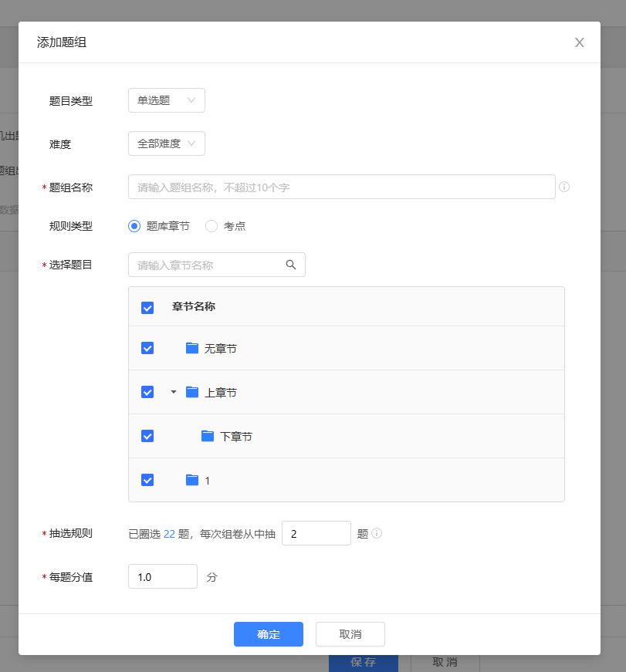The image size is (626, 672).
Task: Confirm with the 确定 button
Action: 269,634
